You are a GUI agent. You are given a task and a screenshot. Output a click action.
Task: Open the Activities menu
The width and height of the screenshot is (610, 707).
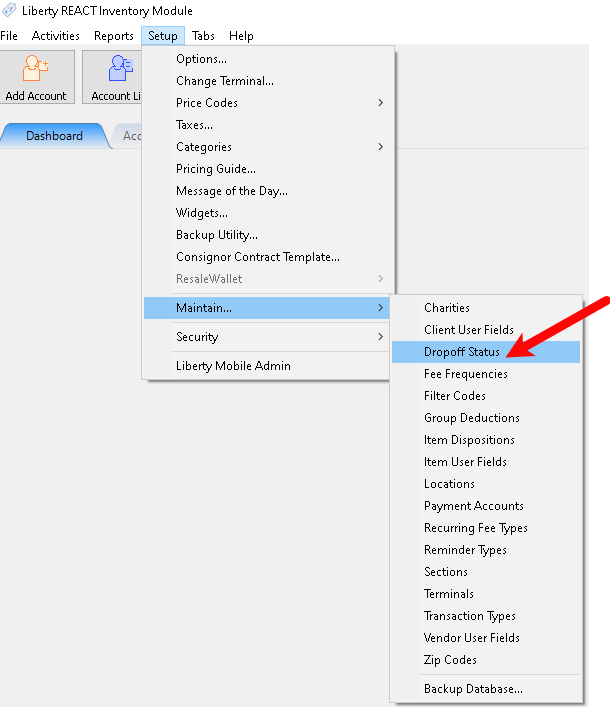[x=55, y=36]
